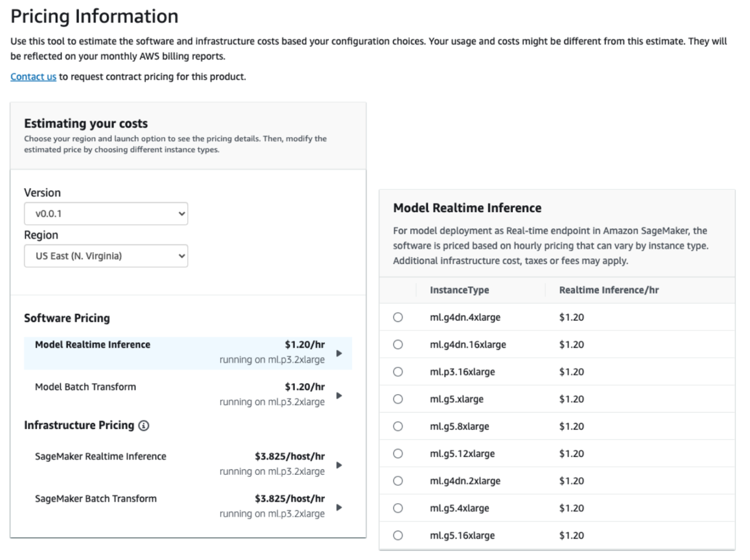750x560 pixels.
Task: Choose the ml.p3.16xlarge instance type
Action: (x=398, y=372)
